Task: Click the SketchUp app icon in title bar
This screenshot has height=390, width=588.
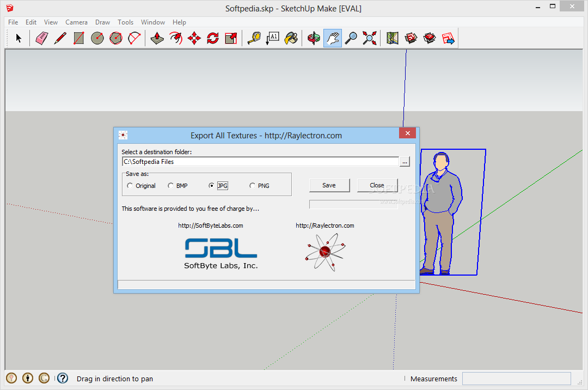Action: (10, 8)
